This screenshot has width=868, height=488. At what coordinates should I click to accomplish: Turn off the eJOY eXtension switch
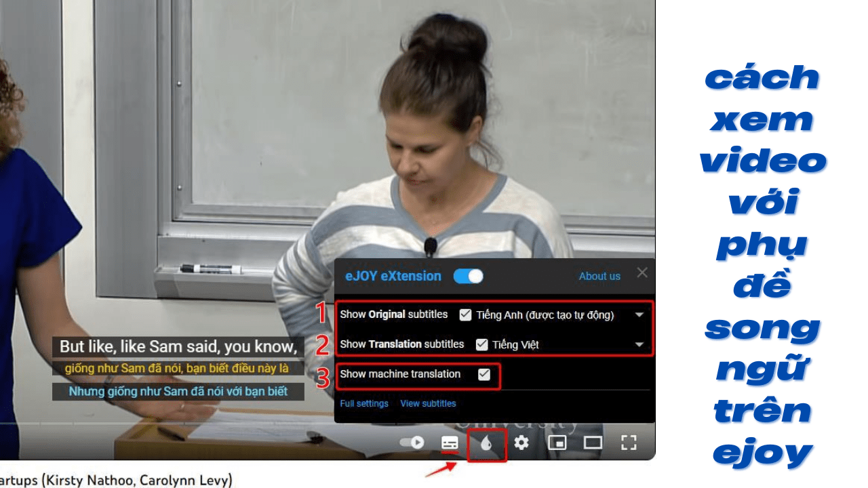point(468,276)
